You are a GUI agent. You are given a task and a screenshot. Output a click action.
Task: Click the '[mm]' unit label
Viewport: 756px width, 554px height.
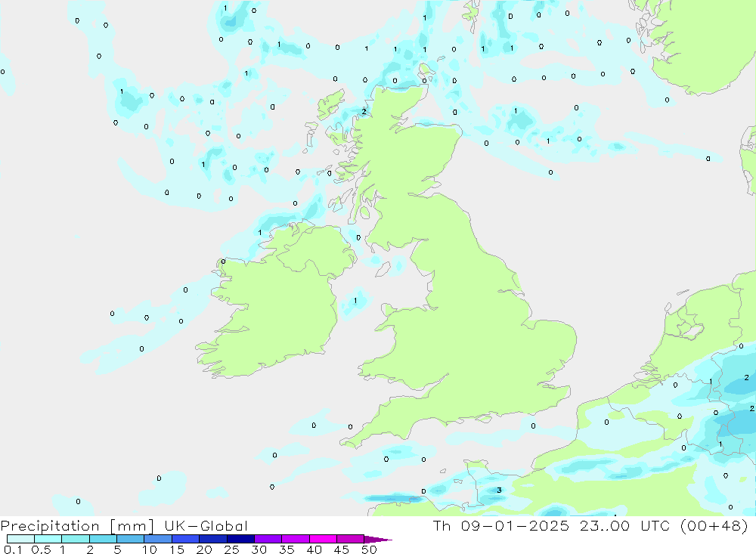point(132,526)
